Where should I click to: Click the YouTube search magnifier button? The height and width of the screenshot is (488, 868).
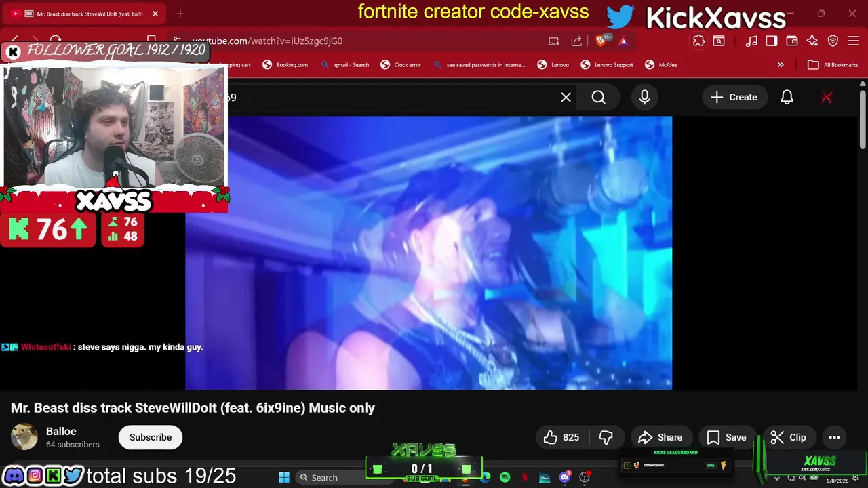click(x=598, y=98)
